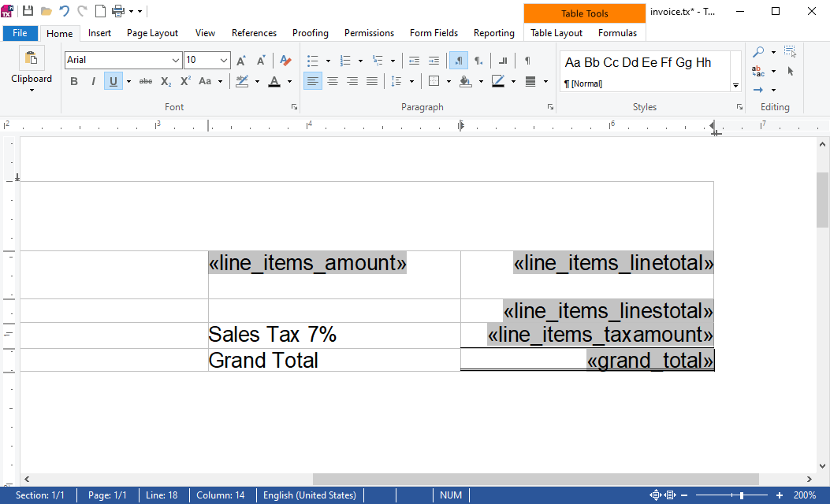Insert numbered list with the numbering icon
Image resolution: width=830 pixels, height=504 pixels.
pos(345,61)
